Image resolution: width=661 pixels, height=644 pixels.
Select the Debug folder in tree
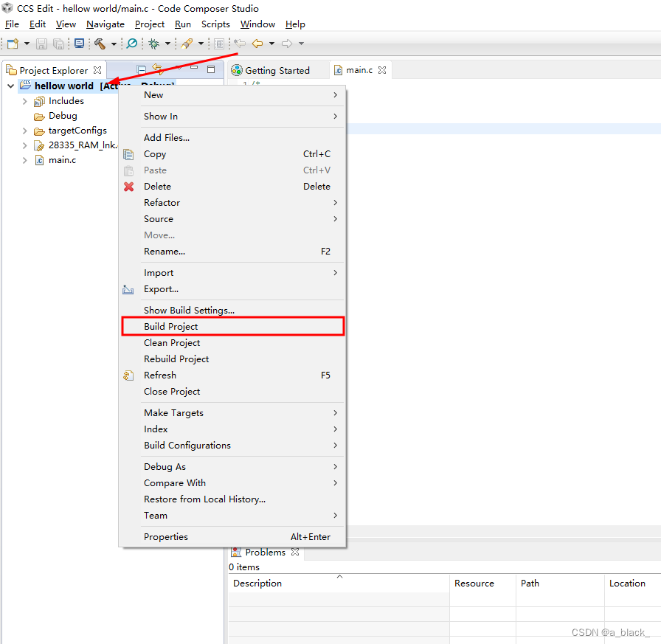tap(63, 116)
